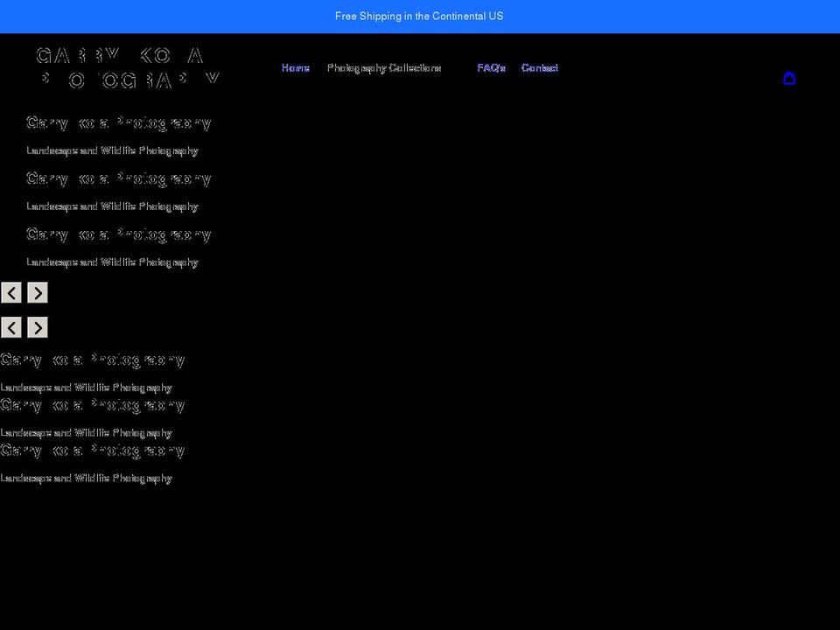
Task: Click the Garry Kokoa Photography logo
Action: click(122, 68)
